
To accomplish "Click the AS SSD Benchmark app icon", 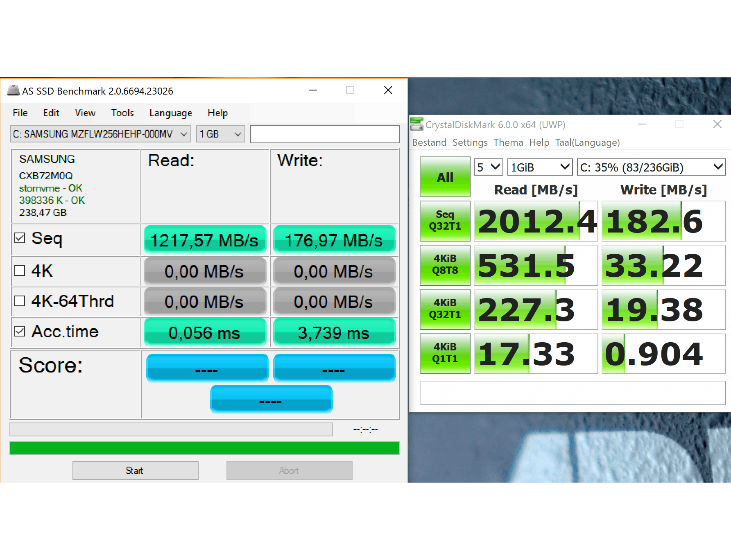I will coord(14,90).
